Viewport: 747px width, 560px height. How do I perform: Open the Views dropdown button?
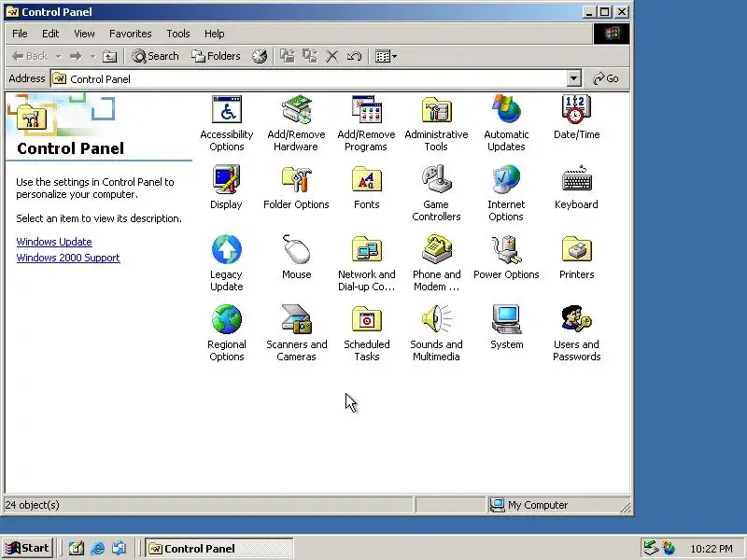tap(386, 57)
